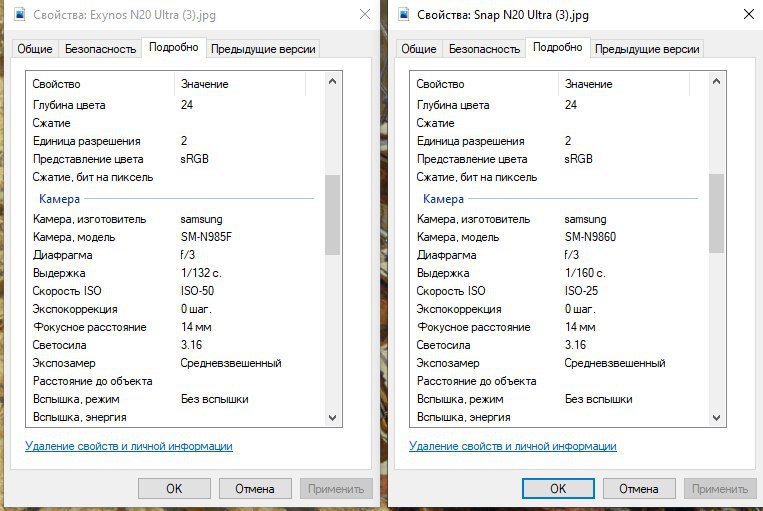Select Вспышка, энергия row in Exynos window
The height and width of the screenshot is (511, 763).
[175, 417]
